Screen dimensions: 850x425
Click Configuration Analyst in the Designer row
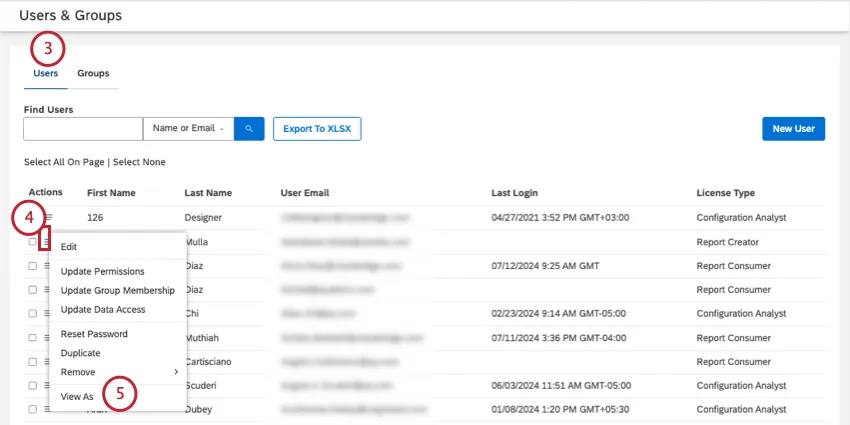742,218
